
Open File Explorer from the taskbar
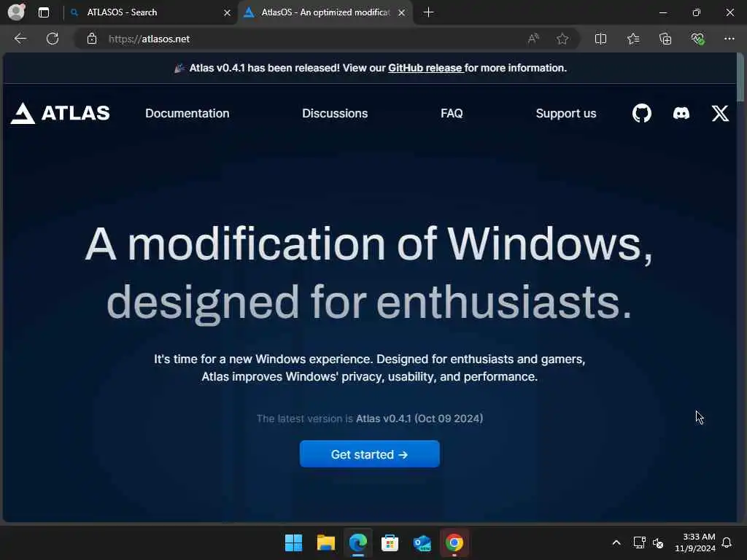point(326,542)
